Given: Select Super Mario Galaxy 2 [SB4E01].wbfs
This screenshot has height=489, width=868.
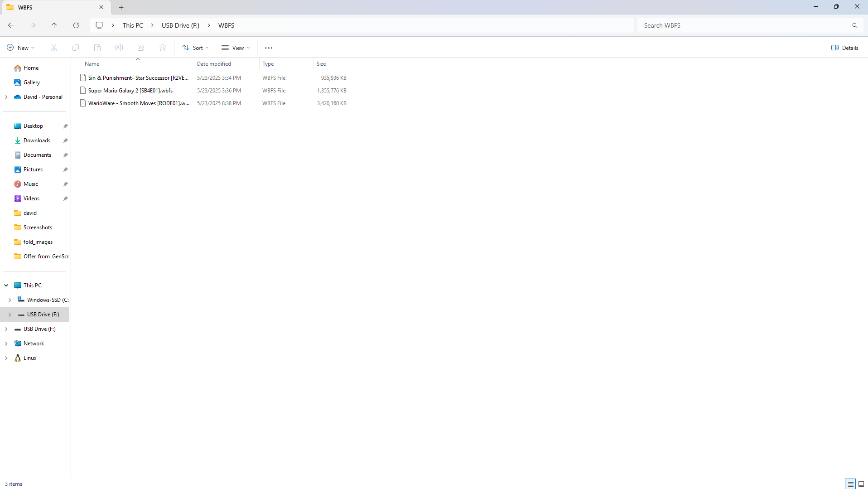Looking at the screenshot, I should pyautogui.click(x=130, y=91).
